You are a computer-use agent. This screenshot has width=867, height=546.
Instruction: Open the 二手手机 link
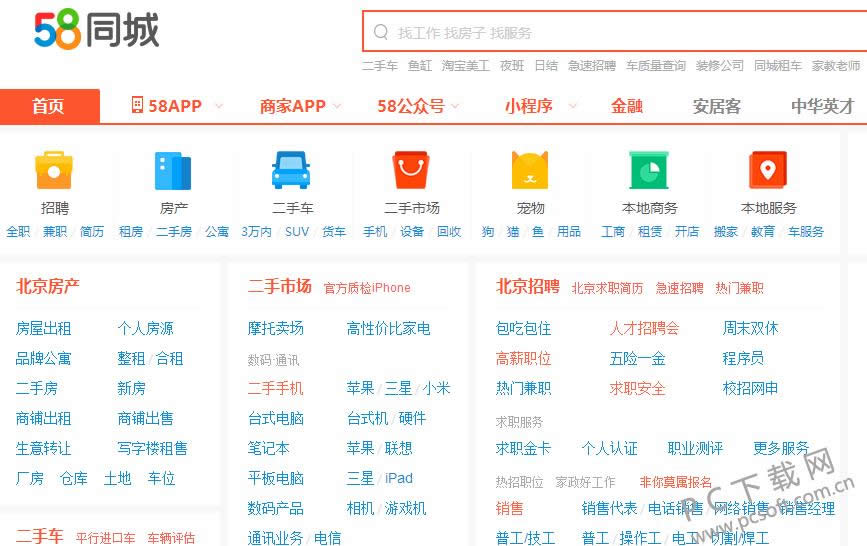pos(275,388)
